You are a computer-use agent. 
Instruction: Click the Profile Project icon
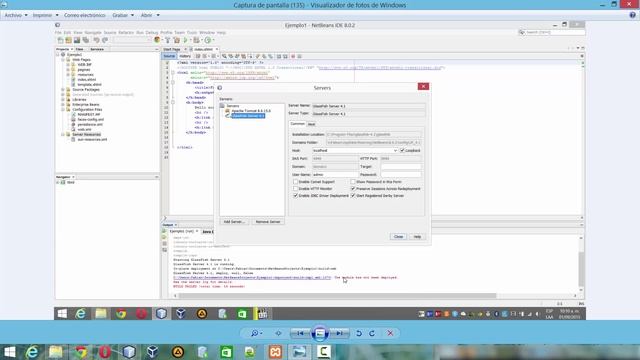click(208, 40)
